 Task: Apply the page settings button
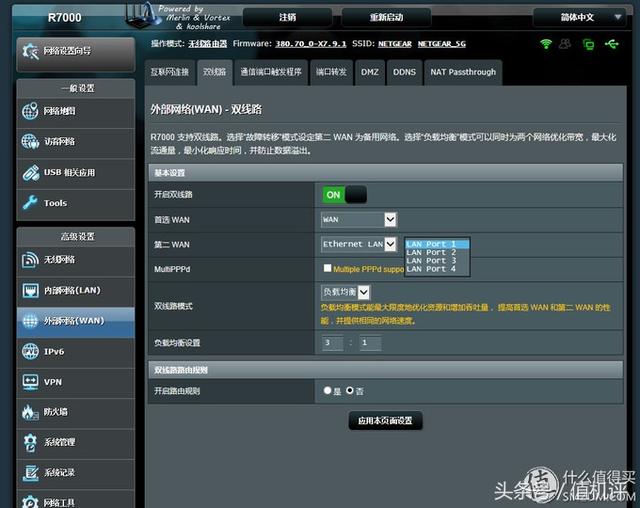(x=385, y=421)
